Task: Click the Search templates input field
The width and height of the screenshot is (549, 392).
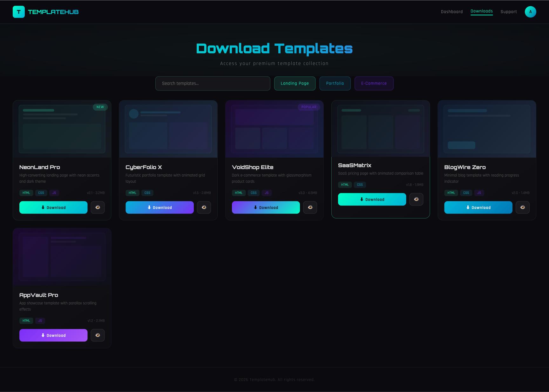Action: click(213, 84)
